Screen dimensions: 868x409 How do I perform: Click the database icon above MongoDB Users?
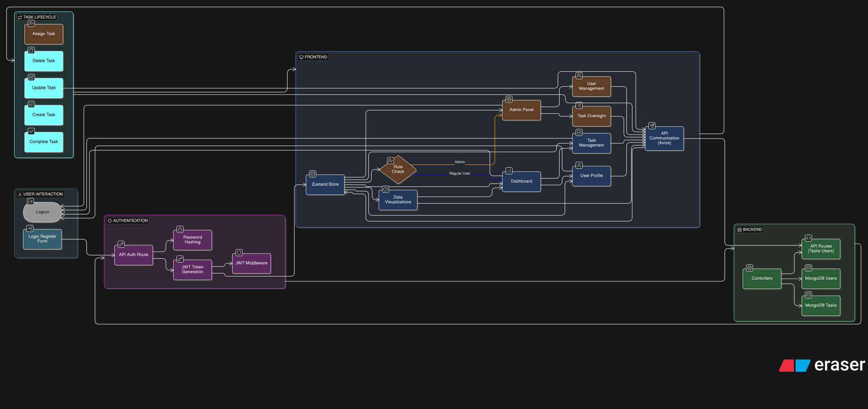[x=808, y=268]
